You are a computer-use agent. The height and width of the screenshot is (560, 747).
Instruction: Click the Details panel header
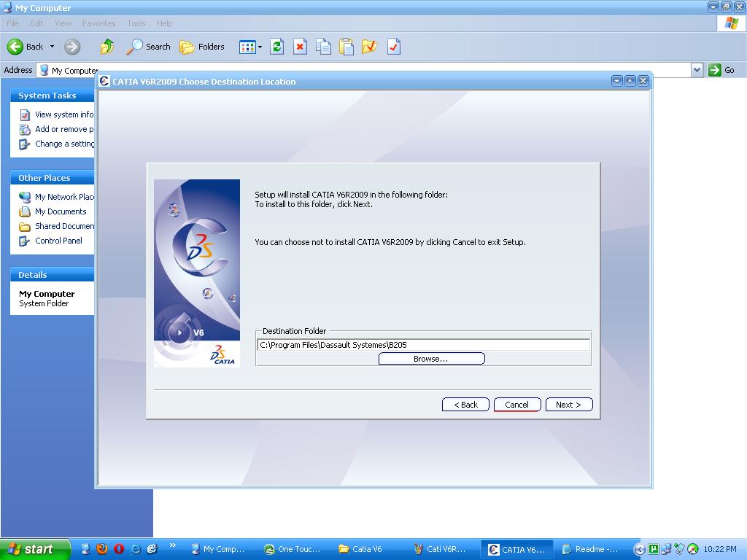(x=52, y=275)
